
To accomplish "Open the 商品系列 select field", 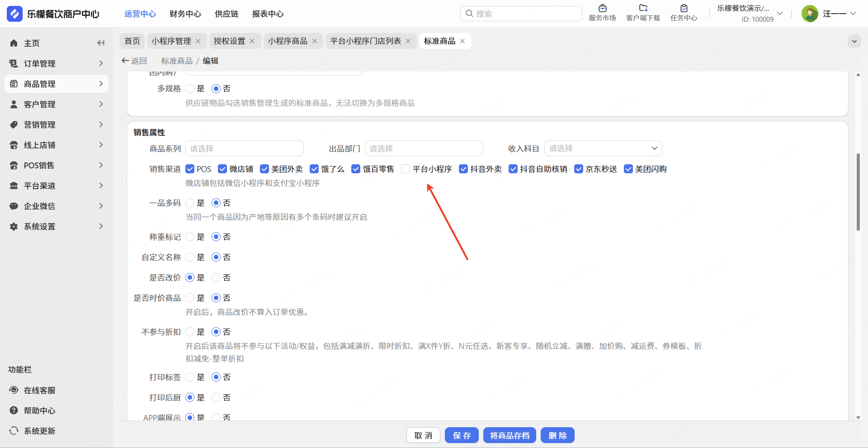I will tap(245, 148).
